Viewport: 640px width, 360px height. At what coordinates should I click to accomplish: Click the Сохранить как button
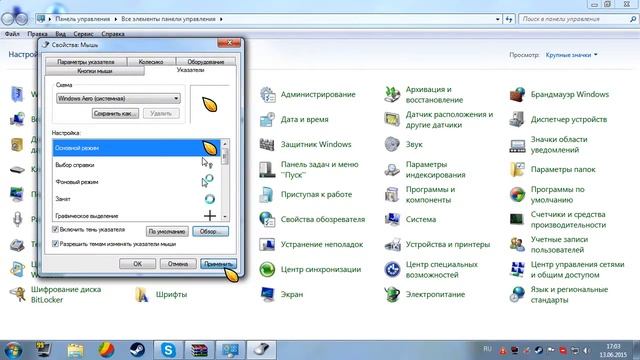coord(115,113)
